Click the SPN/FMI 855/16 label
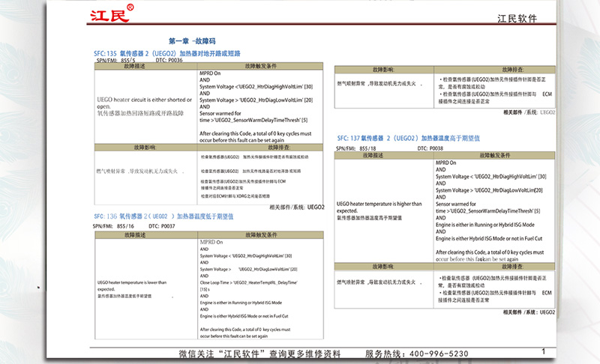 (x=113, y=225)
